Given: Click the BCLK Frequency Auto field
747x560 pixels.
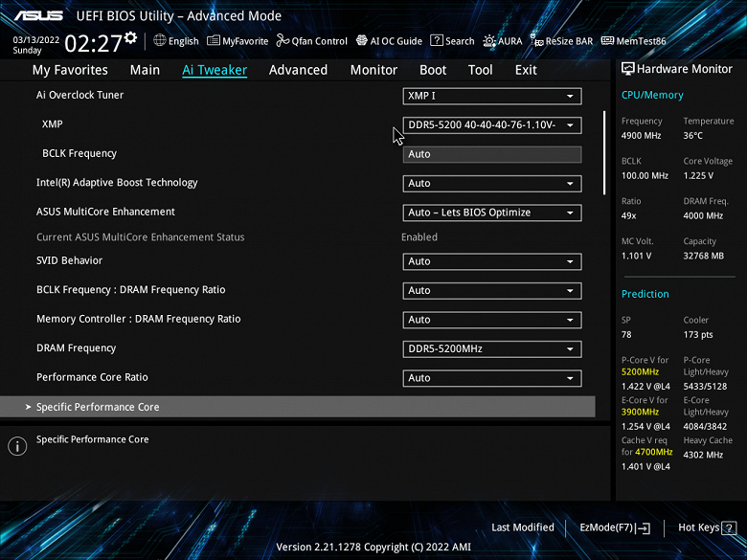Looking at the screenshot, I should [x=492, y=154].
